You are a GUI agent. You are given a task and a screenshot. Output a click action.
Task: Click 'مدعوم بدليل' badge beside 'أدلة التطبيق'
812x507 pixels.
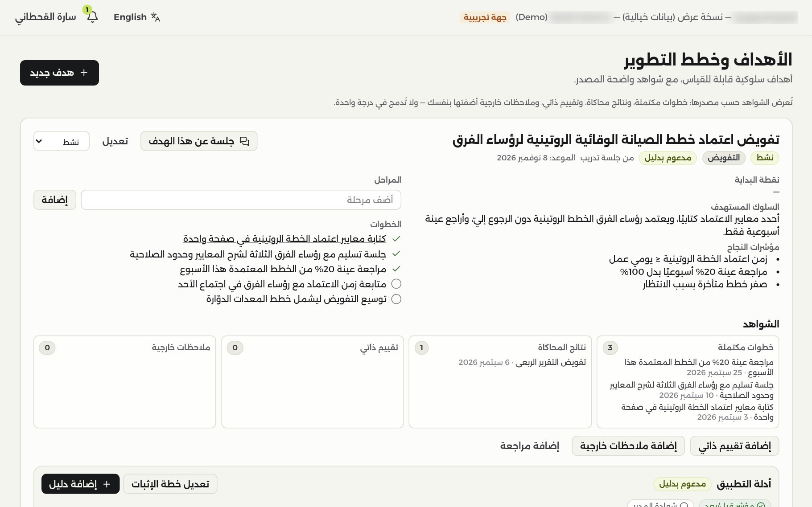point(682,484)
